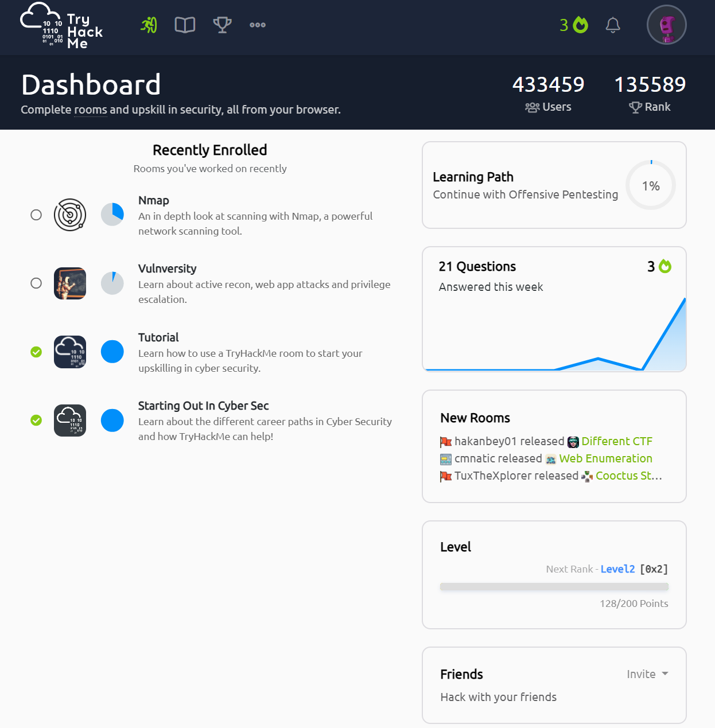Click the '433459' users count
The image size is (715, 728).
549,84
